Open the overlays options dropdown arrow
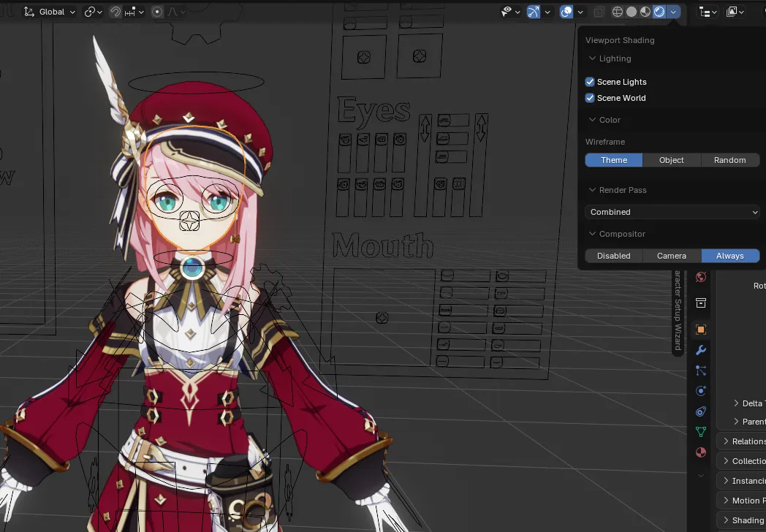The width and height of the screenshot is (766, 532). pyautogui.click(x=580, y=12)
